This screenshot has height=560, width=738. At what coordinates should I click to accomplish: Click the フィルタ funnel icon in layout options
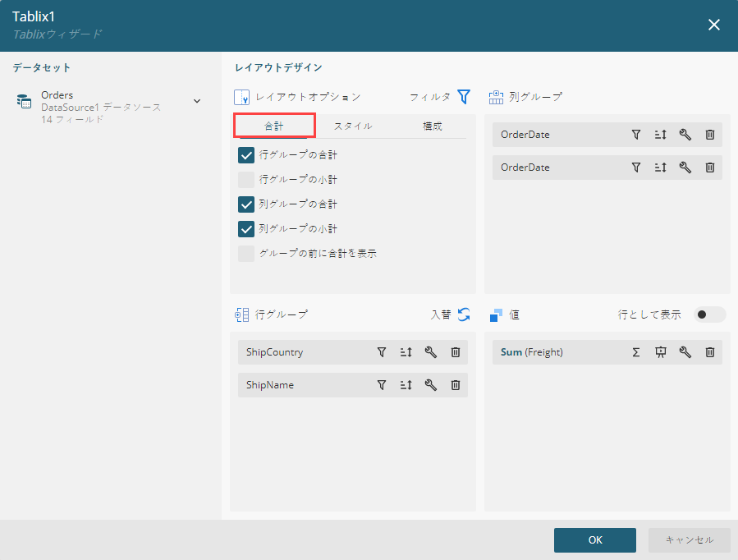pos(464,97)
